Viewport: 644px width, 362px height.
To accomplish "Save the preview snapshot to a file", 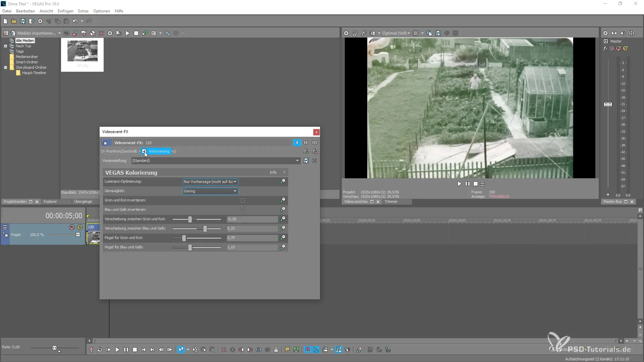I will click(x=438, y=33).
